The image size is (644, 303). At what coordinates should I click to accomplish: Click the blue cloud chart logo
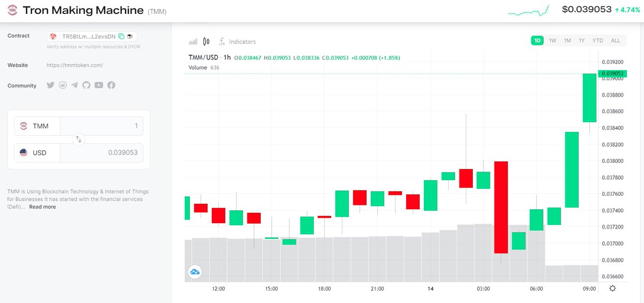coord(194,272)
